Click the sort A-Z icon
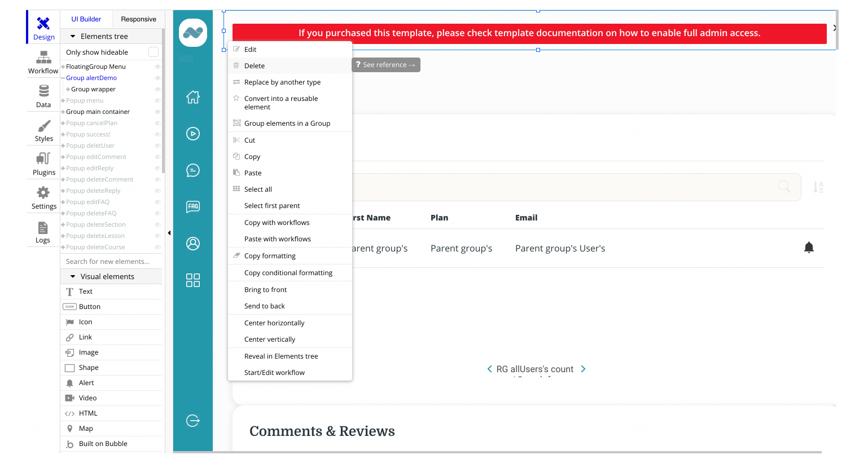868x459 pixels. point(818,187)
